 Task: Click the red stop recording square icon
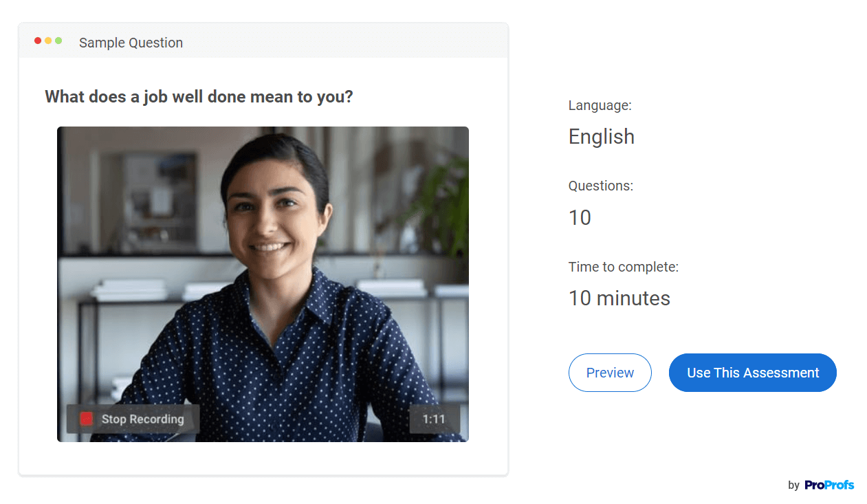87,419
